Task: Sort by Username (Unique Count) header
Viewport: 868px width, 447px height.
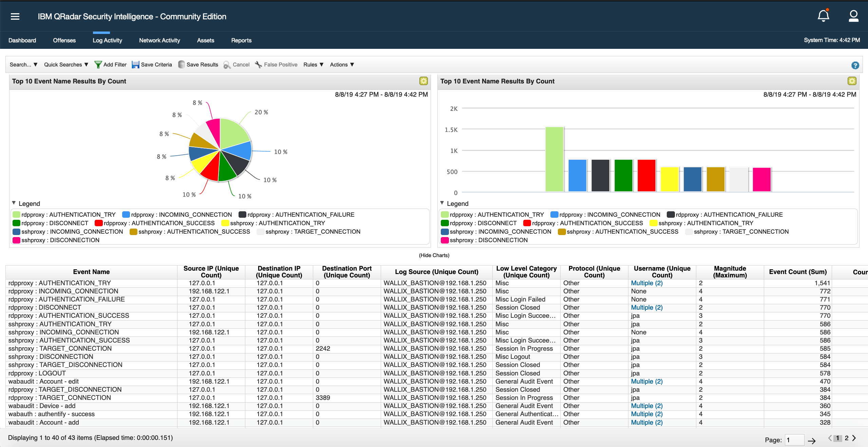Action: click(x=662, y=272)
